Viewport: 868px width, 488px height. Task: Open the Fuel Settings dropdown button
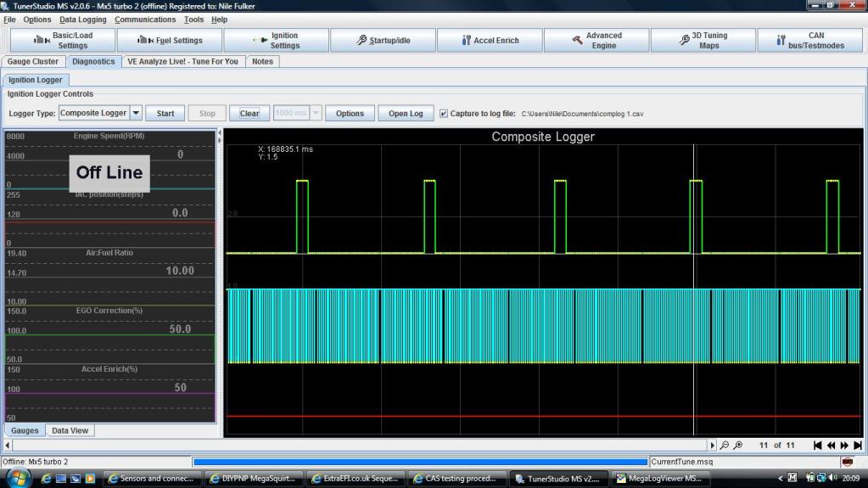[170, 40]
